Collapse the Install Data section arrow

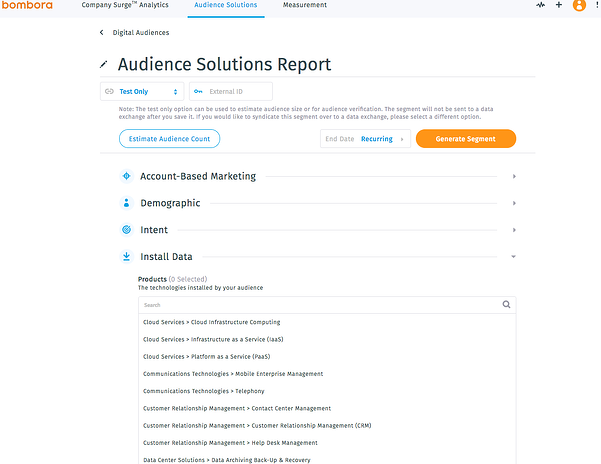point(513,257)
